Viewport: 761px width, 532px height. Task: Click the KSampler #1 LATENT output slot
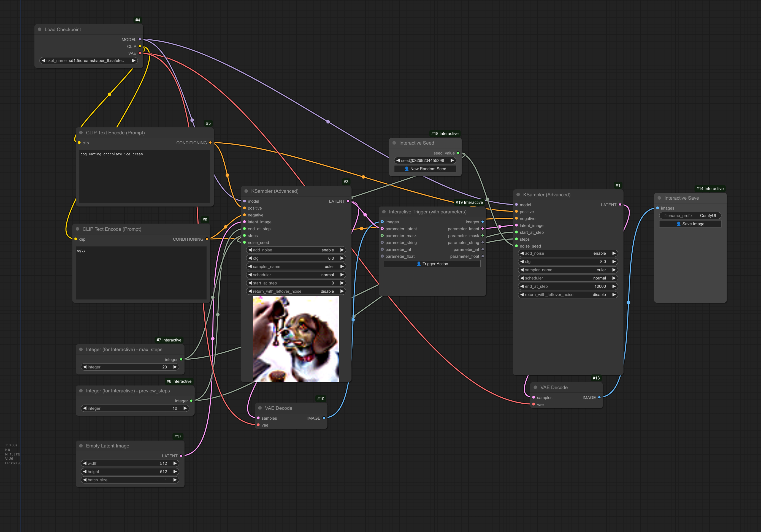click(x=620, y=205)
